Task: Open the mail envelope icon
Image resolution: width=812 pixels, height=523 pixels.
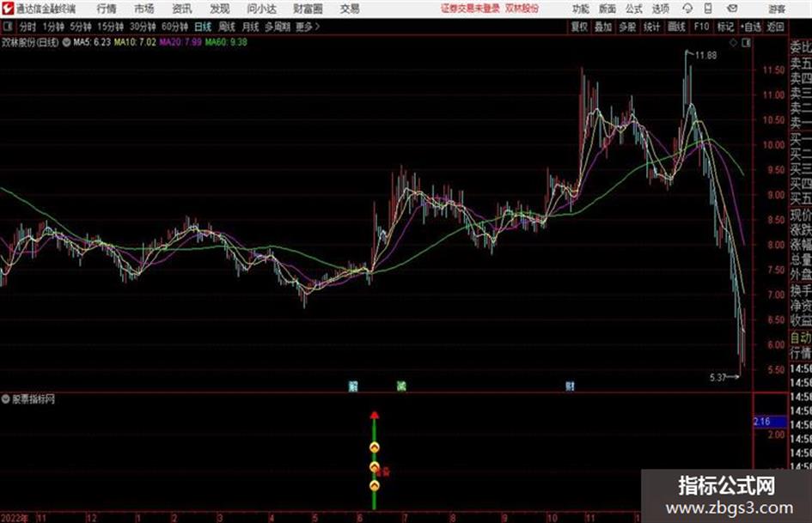Action: point(732,9)
